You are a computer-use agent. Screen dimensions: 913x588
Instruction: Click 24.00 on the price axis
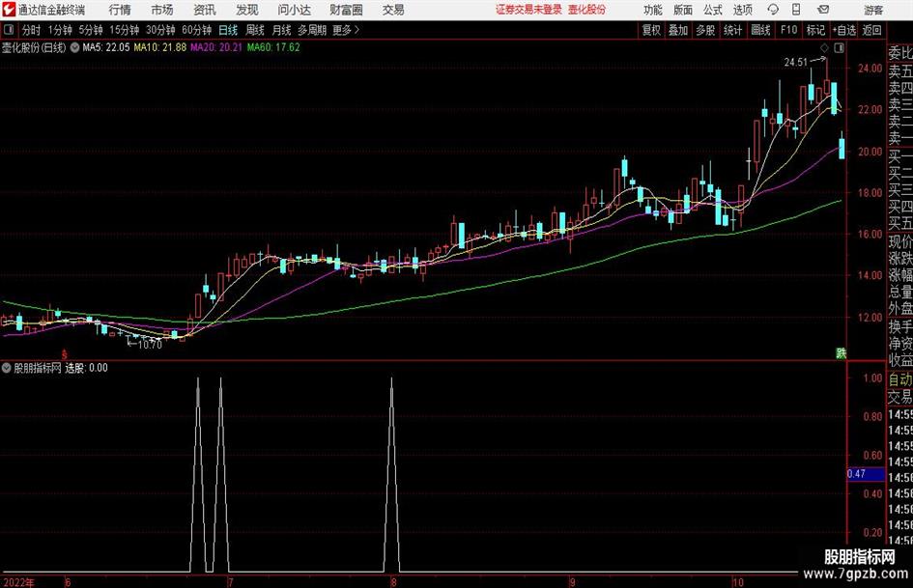tap(870, 69)
